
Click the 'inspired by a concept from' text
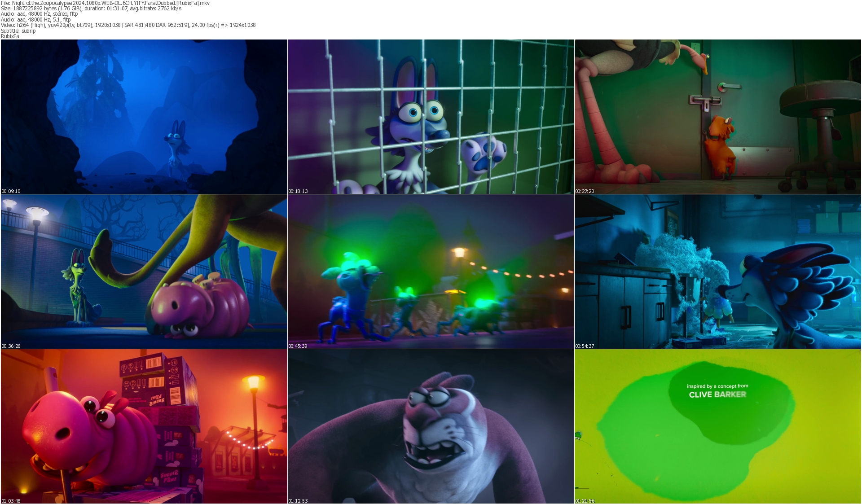click(717, 386)
